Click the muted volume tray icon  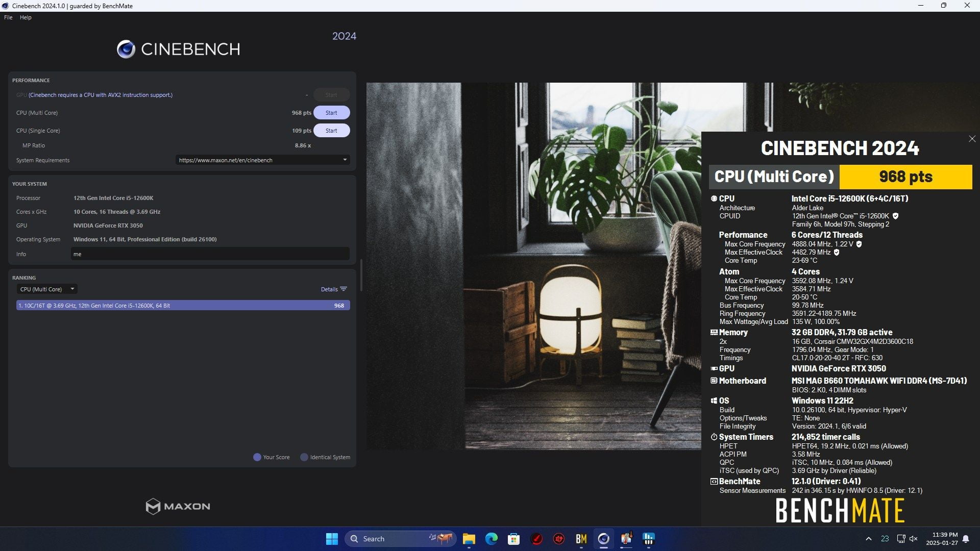pyautogui.click(x=914, y=539)
